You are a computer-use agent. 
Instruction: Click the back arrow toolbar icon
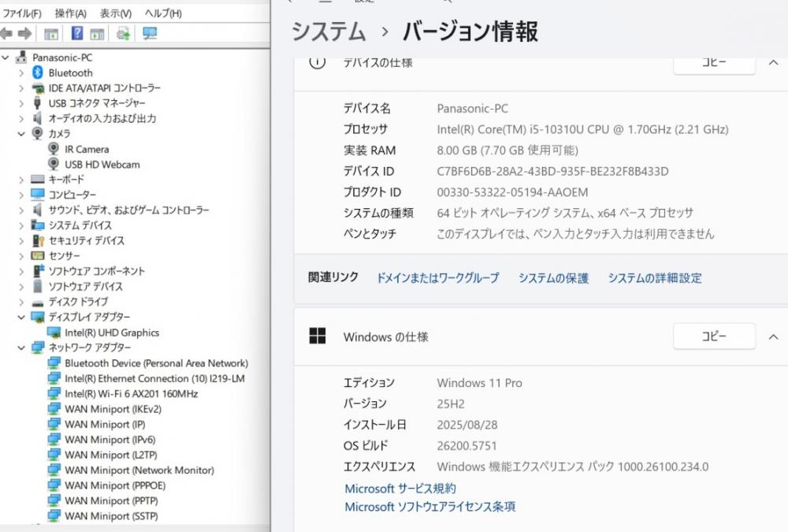click(x=6, y=34)
